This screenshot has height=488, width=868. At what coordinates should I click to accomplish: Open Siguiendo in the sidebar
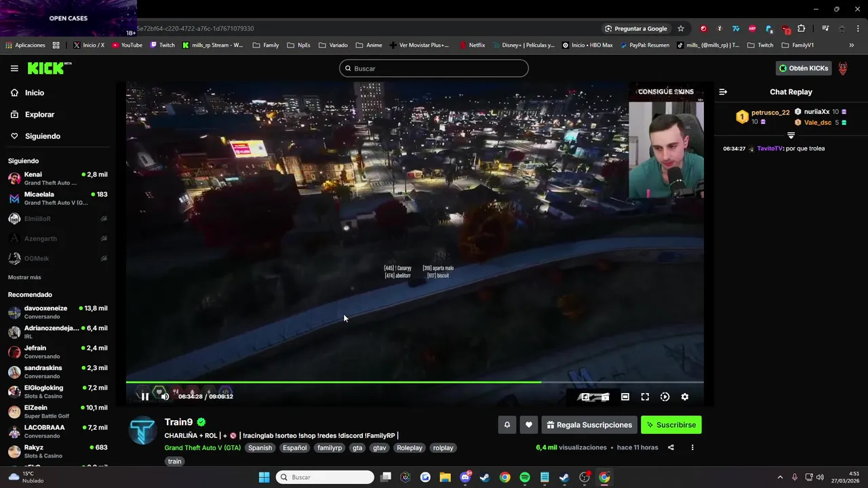[35, 136]
